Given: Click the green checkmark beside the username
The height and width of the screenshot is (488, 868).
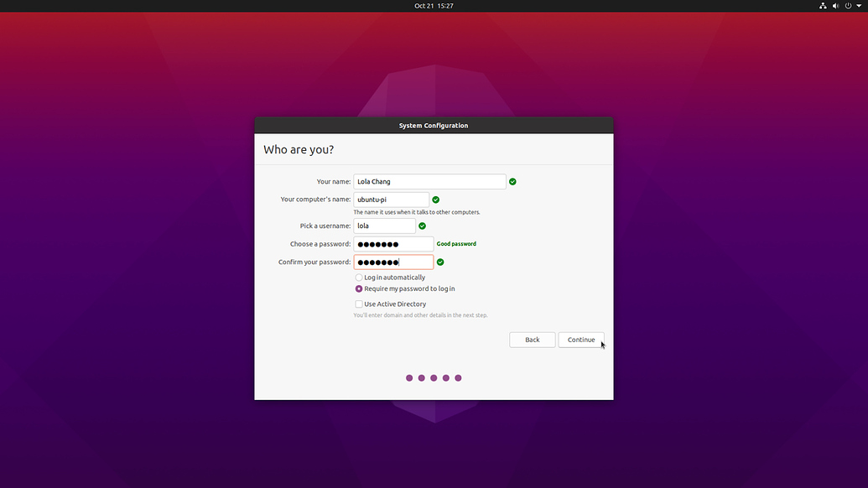Looking at the screenshot, I should pos(422,226).
